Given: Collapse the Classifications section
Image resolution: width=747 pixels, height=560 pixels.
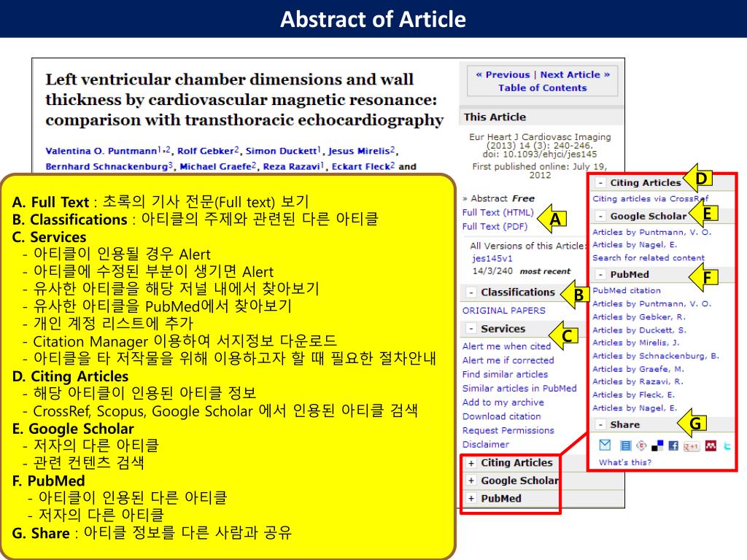Looking at the screenshot, I should pyautogui.click(x=471, y=292).
